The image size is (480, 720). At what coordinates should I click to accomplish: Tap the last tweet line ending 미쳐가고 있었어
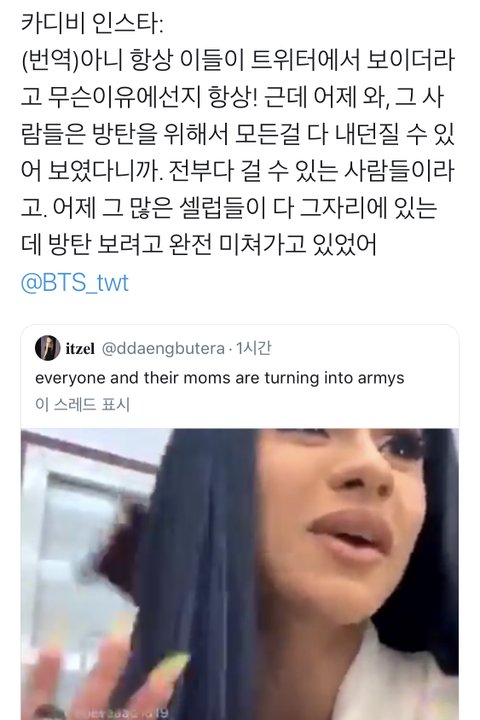click(x=198, y=243)
